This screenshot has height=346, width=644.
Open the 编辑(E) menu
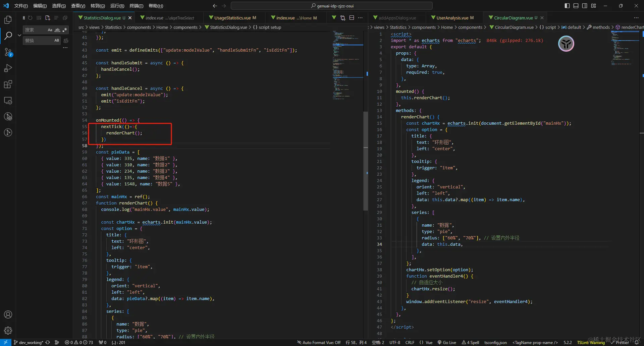(x=40, y=6)
